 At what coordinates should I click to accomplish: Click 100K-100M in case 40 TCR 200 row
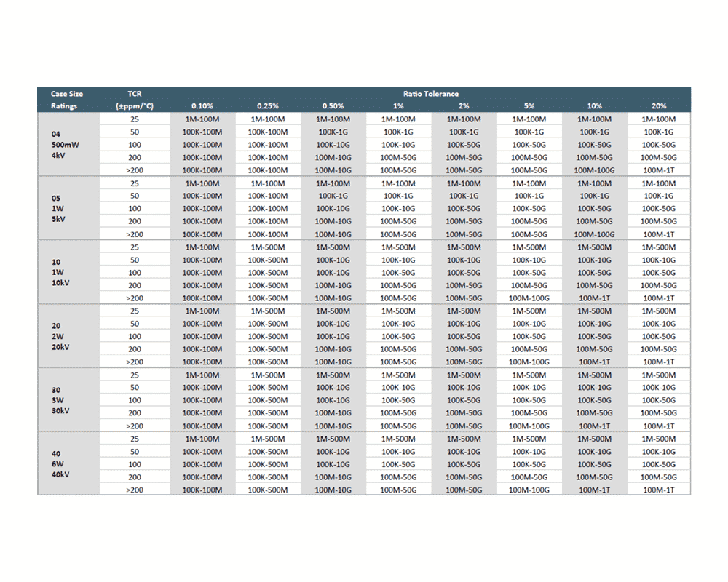[202, 477]
